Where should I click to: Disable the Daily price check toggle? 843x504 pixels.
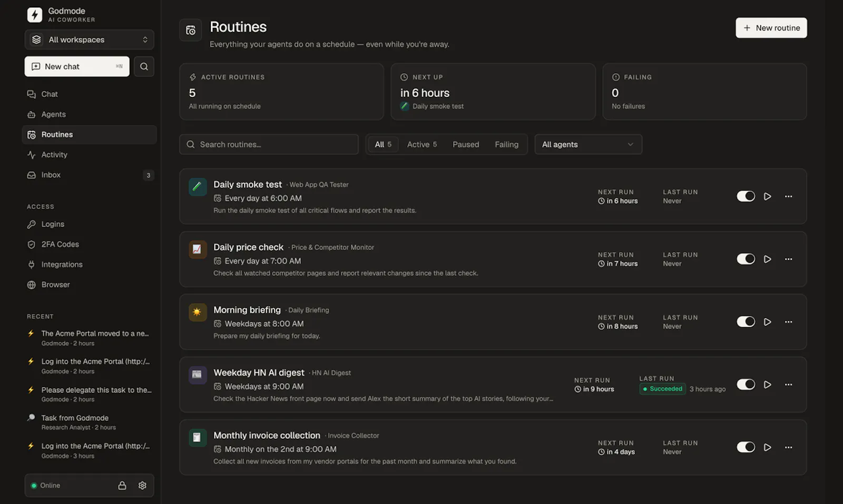click(x=746, y=259)
